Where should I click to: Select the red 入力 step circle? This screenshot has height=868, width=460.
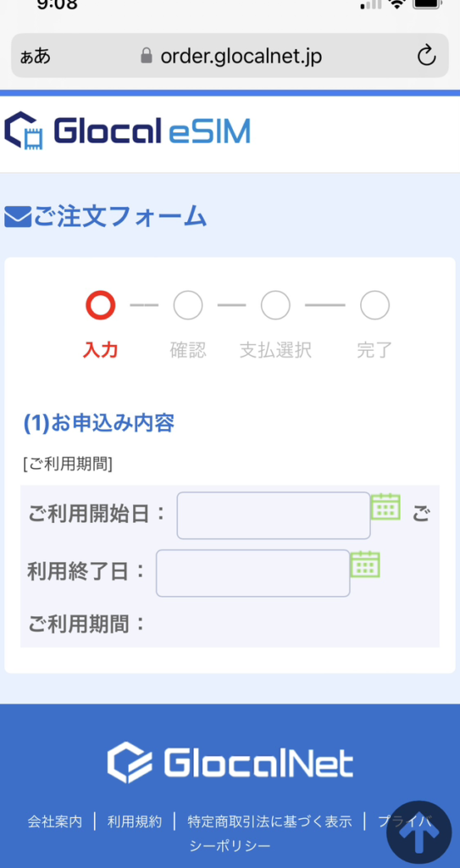(x=100, y=305)
